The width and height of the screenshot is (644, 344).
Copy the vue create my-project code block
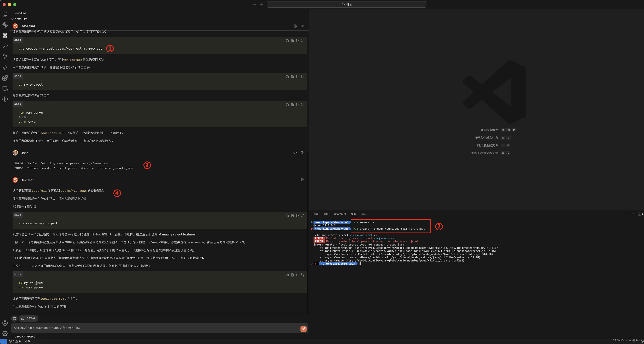[x=287, y=215]
